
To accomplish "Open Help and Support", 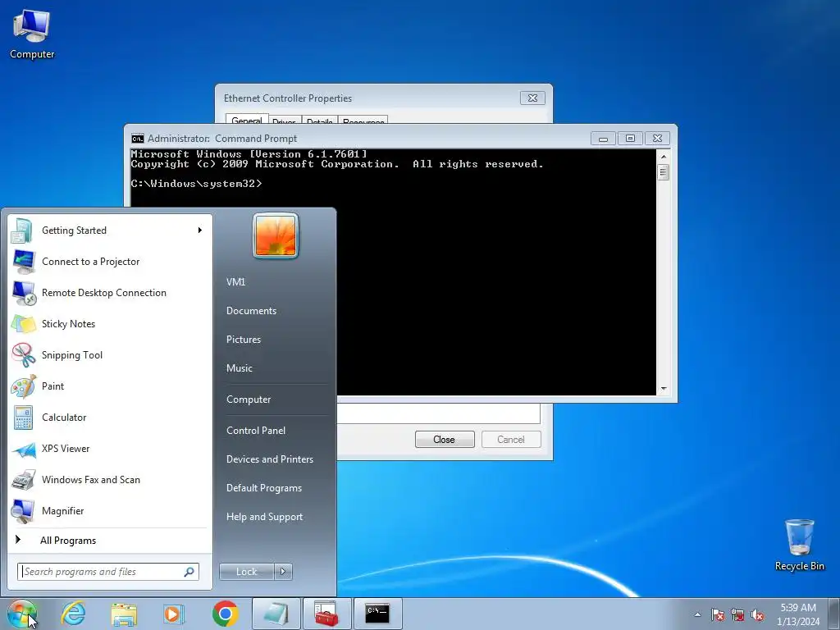I will coord(265,517).
